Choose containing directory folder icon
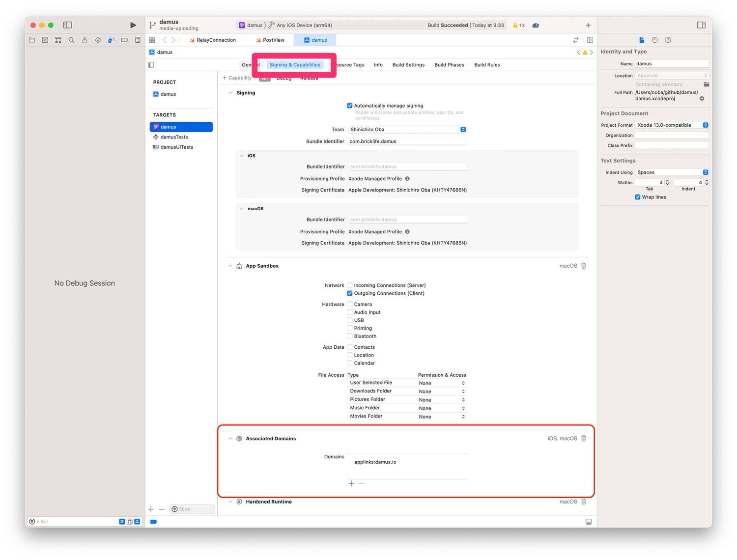Viewport: 737px width, 560px height. (x=707, y=84)
